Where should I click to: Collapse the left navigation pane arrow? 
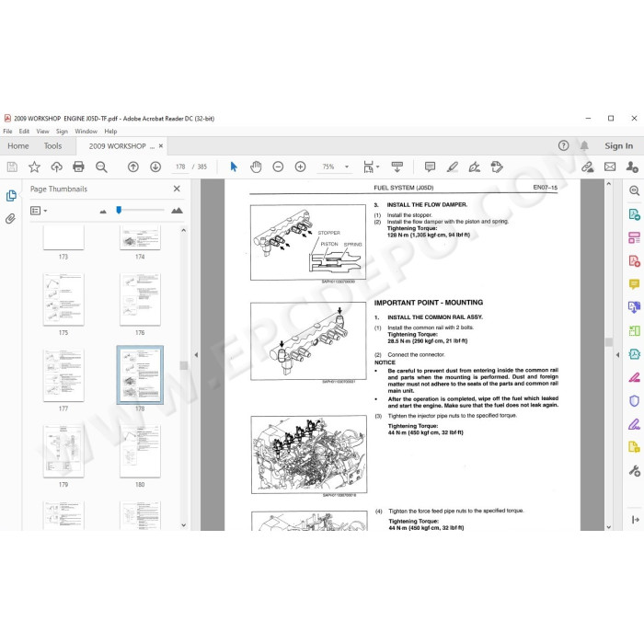click(196, 355)
